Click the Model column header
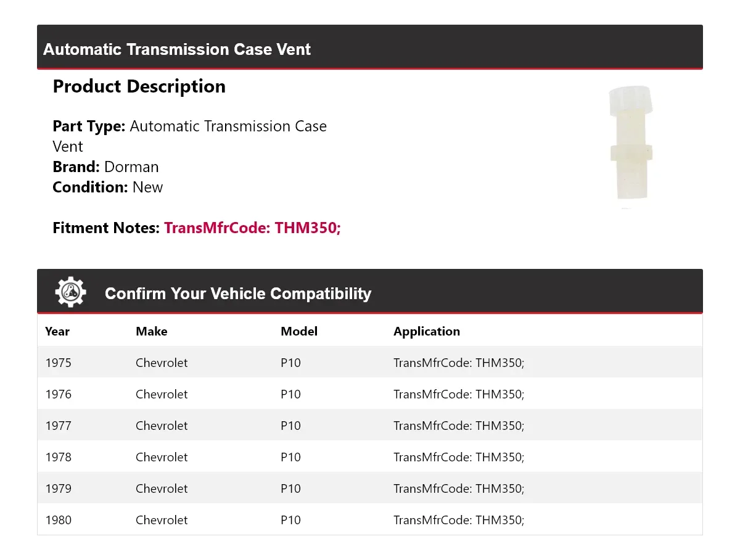 tap(299, 331)
